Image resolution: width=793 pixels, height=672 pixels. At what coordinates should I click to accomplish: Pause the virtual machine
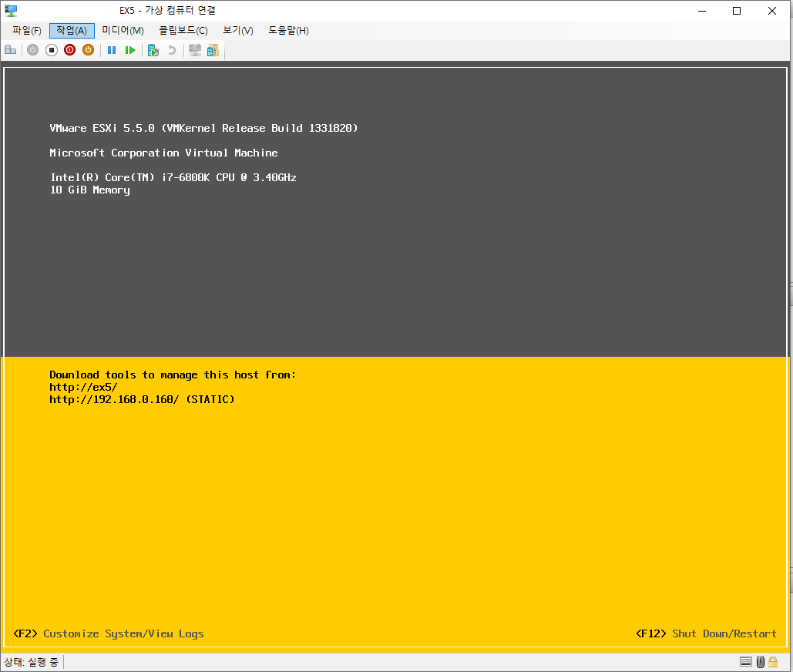click(112, 50)
